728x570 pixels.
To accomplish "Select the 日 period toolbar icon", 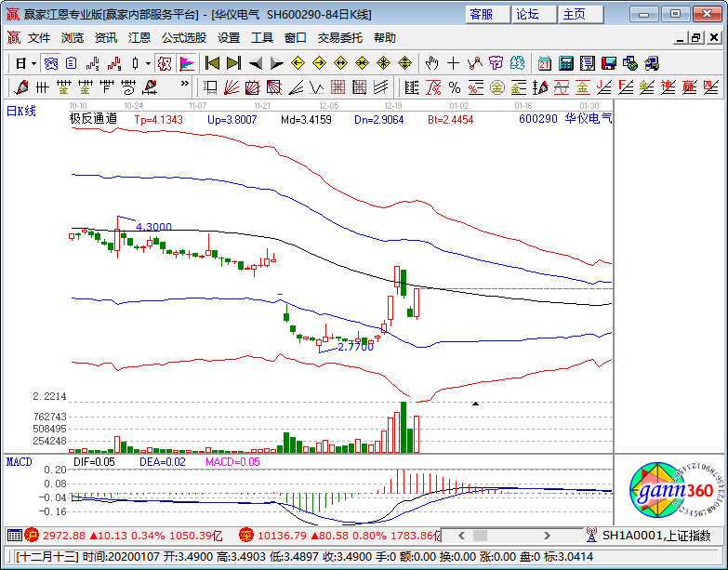I will click(x=20, y=63).
